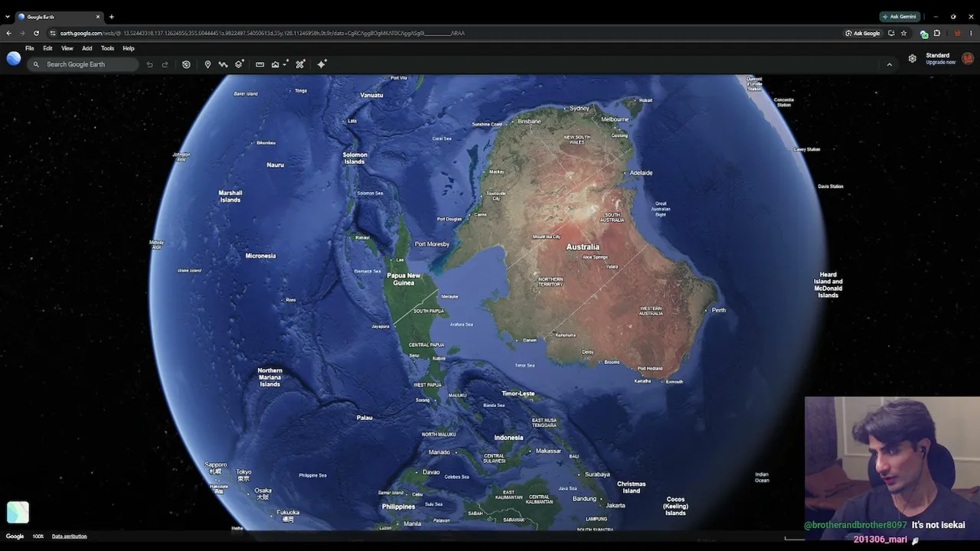Open a new browser tab
This screenshot has height=551, width=980.
[x=112, y=16]
